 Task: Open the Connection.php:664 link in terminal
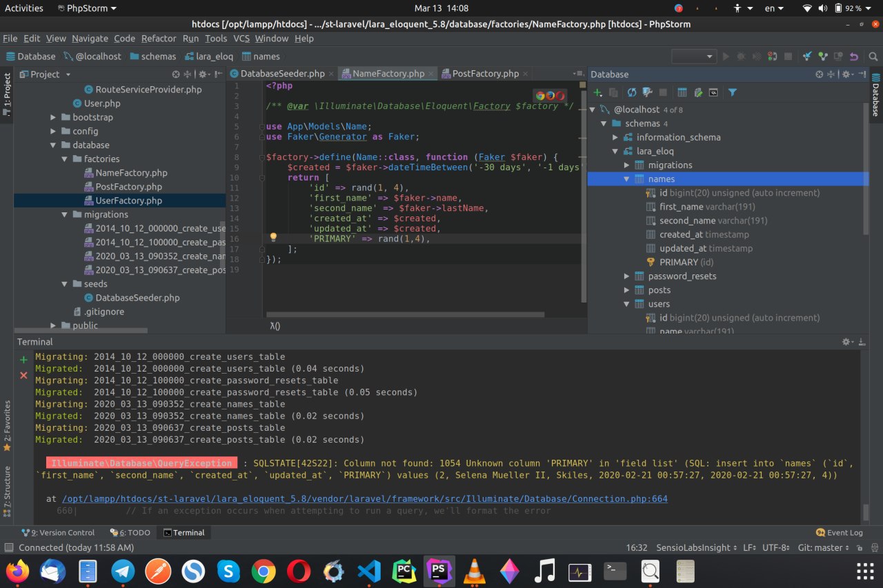coord(364,498)
